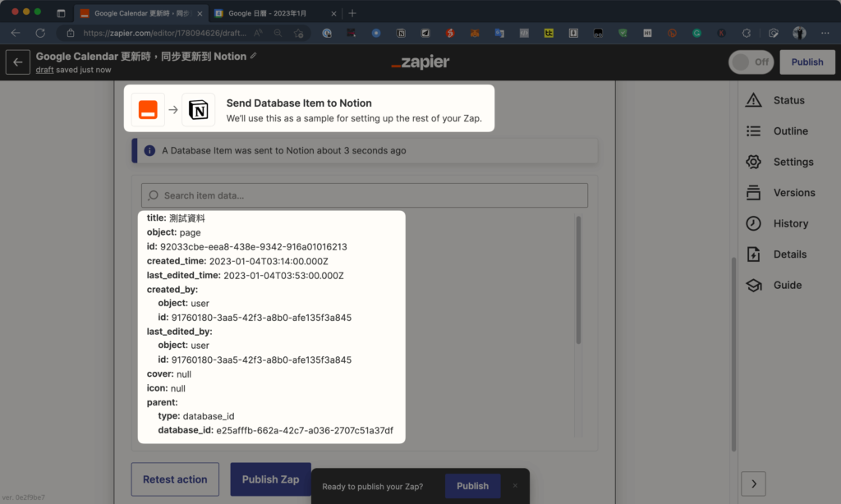Click the zapier logo
This screenshot has height=504, width=841.
coord(420,62)
